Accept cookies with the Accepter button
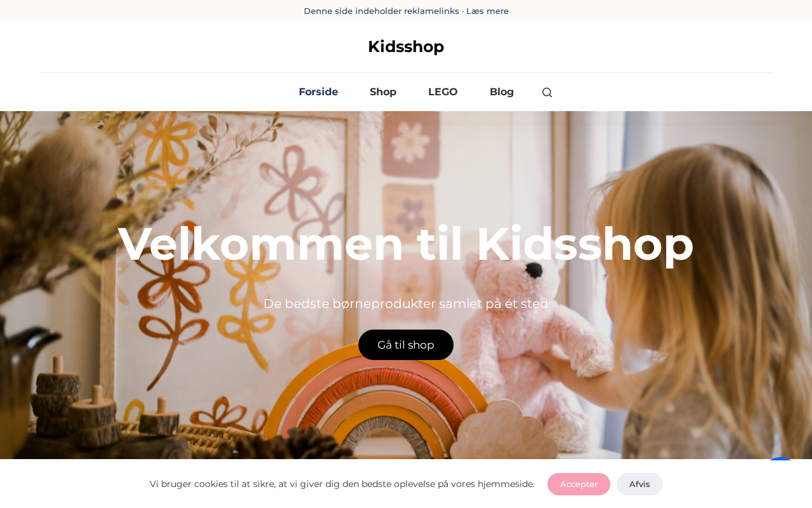This screenshot has height=508, width=812. 579,484
